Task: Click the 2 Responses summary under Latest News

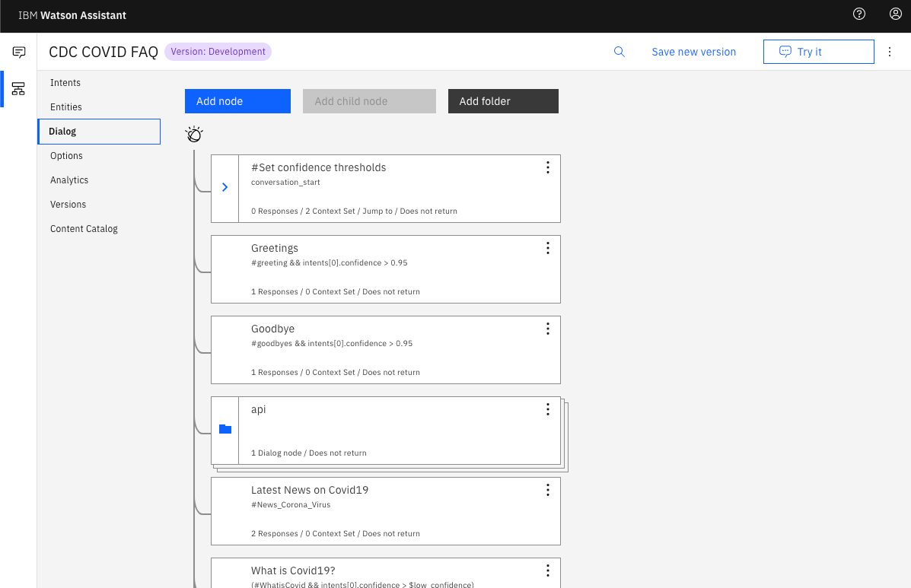Action: click(x=335, y=534)
